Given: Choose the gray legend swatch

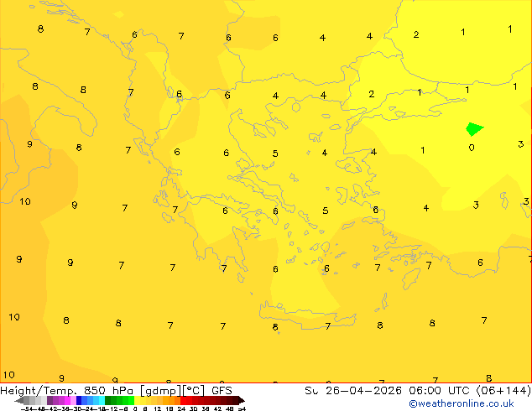Looking at the screenshot, I should click(x=26, y=400).
